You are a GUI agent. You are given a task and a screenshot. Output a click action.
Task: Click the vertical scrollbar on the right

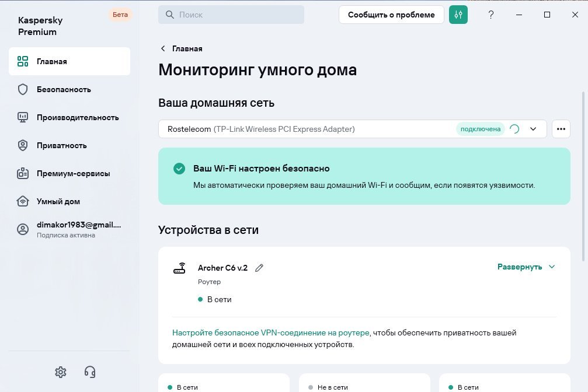point(583,176)
